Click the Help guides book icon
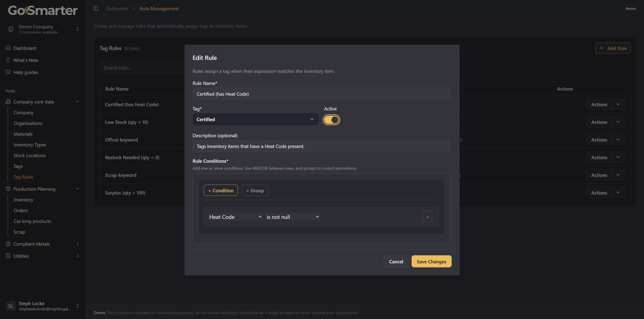 coord(8,72)
